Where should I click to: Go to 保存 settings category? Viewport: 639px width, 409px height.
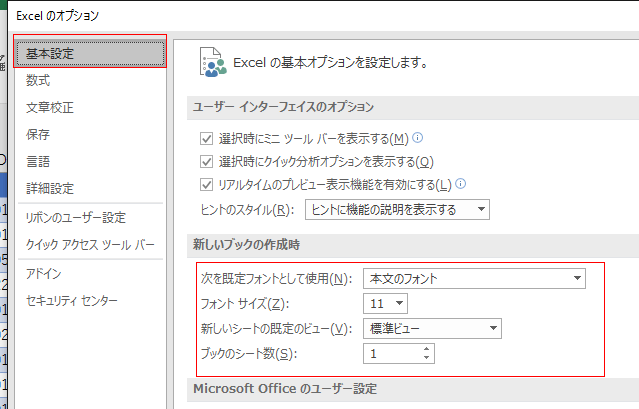38,134
